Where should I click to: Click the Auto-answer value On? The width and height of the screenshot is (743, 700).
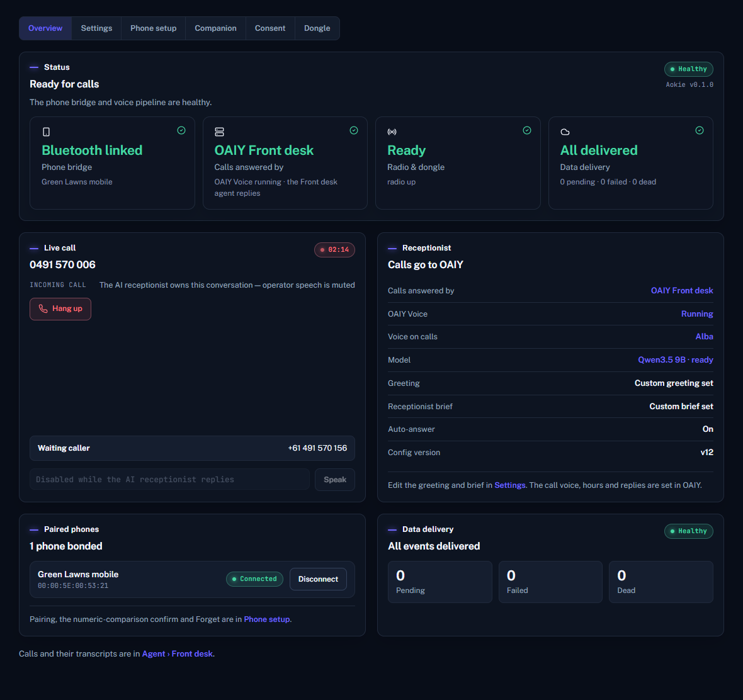click(708, 429)
